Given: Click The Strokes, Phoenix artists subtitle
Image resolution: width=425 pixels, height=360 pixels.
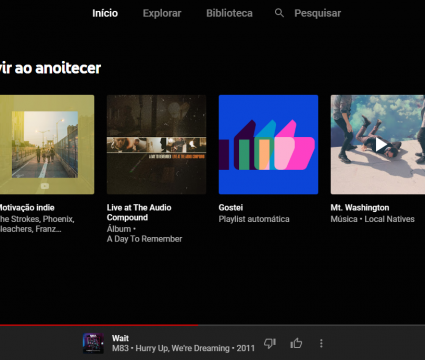Looking at the screenshot, I should (x=37, y=224).
